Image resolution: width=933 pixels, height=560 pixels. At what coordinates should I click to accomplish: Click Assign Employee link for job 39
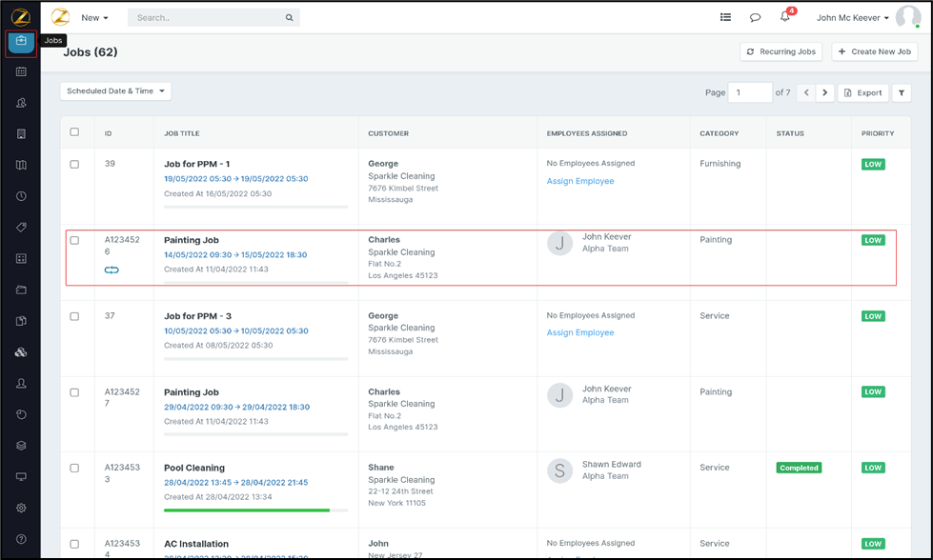[579, 181]
